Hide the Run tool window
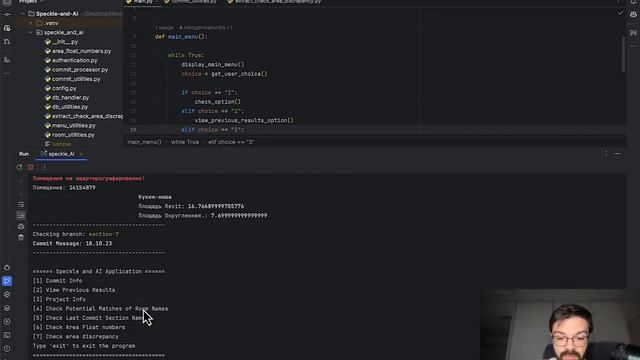This screenshot has width=640, height=360. (617, 153)
